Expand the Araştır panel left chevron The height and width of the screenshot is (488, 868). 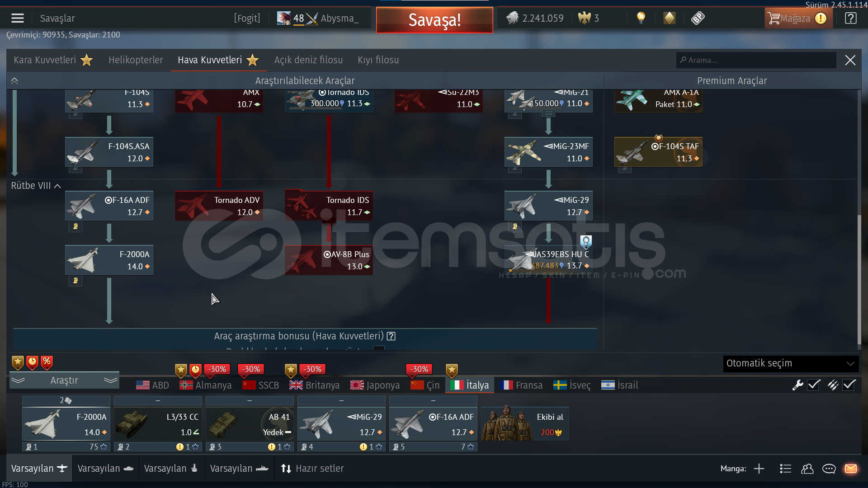[18, 380]
